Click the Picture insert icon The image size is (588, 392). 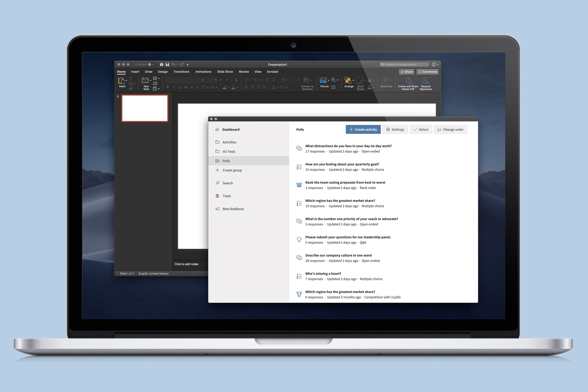(323, 80)
